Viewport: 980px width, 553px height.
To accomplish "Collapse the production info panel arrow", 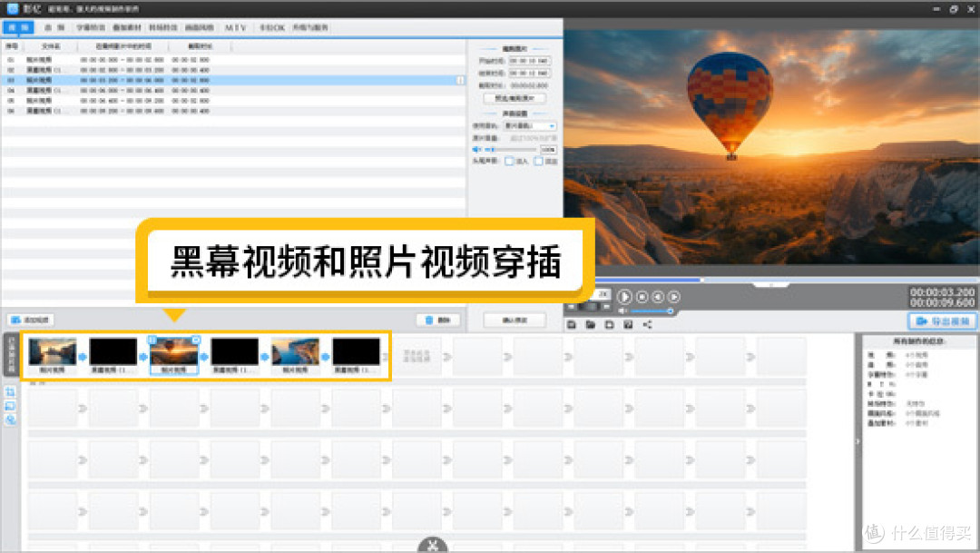I will (857, 441).
